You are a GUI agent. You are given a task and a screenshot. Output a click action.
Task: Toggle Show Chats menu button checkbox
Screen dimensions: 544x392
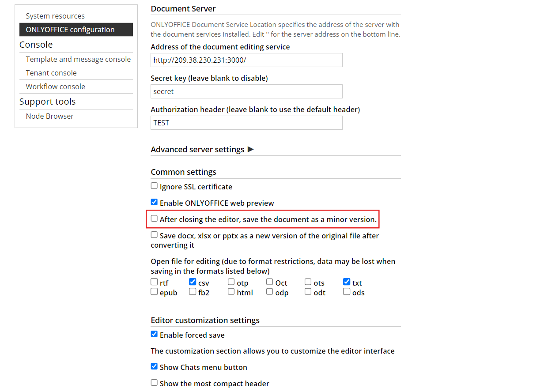pos(154,367)
